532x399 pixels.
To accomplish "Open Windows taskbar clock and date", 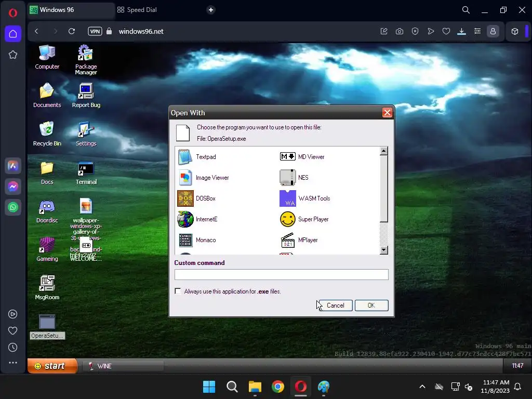I will pos(495,387).
